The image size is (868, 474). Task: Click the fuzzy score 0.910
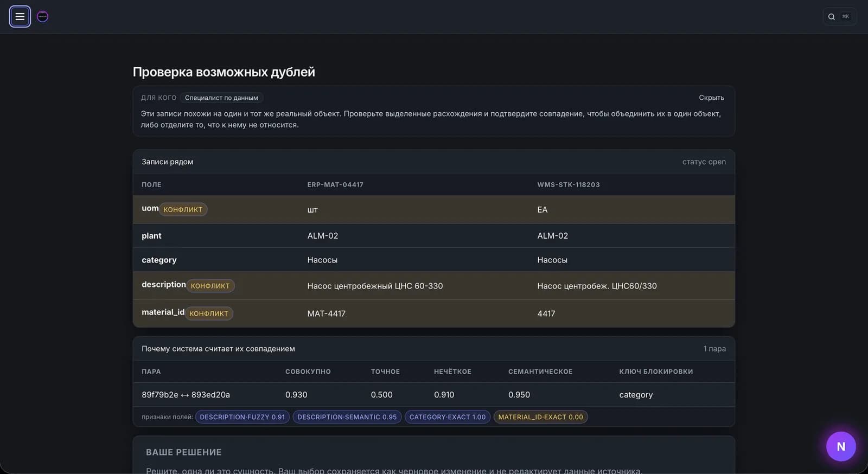click(x=444, y=395)
